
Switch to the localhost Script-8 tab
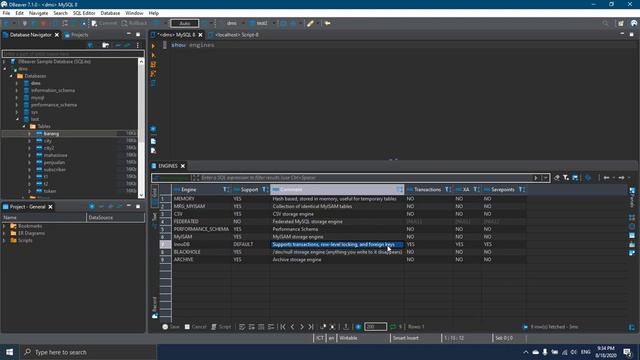[233, 35]
